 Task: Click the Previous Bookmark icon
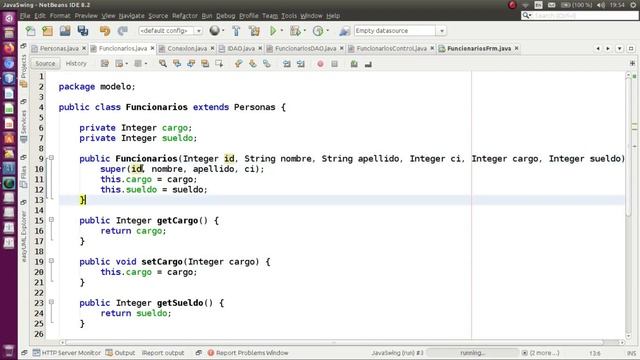tap(238, 64)
